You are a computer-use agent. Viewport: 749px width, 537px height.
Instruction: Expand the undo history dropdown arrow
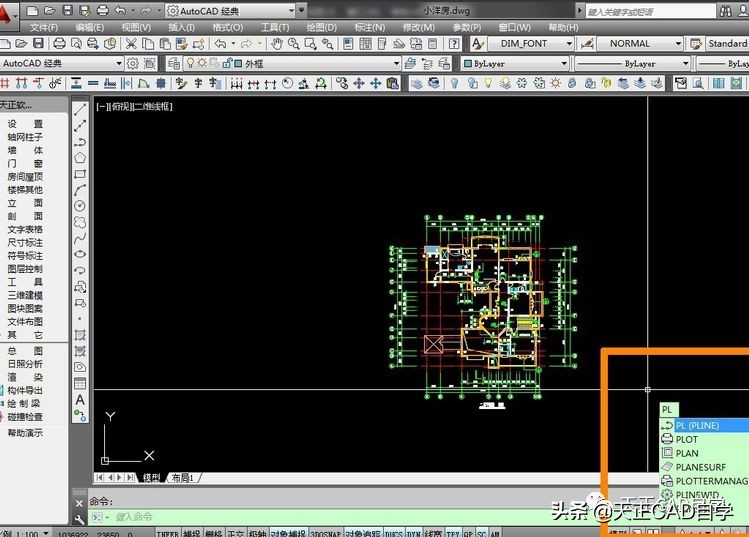point(234,44)
